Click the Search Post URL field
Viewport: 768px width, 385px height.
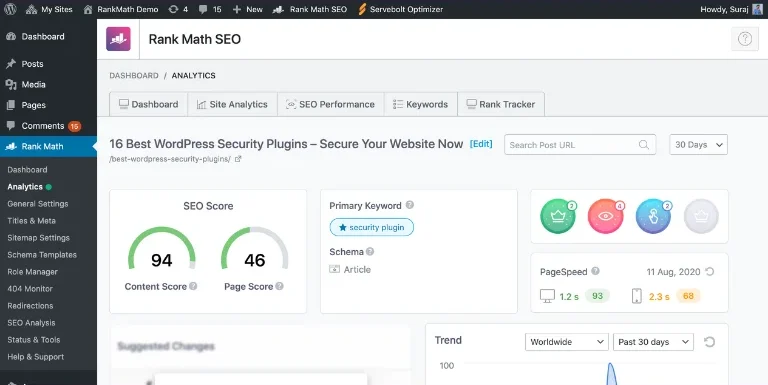point(580,144)
